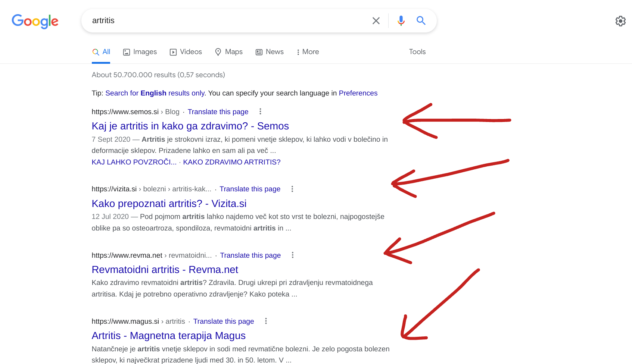This screenshot has height=364, width=632.
Task: Open the Tools filter options
Action: tap(417, 52)
